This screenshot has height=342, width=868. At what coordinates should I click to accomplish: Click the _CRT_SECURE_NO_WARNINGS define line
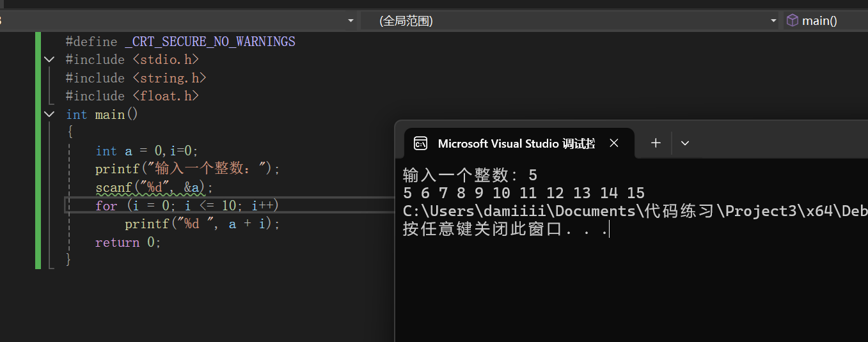point(180,42)
